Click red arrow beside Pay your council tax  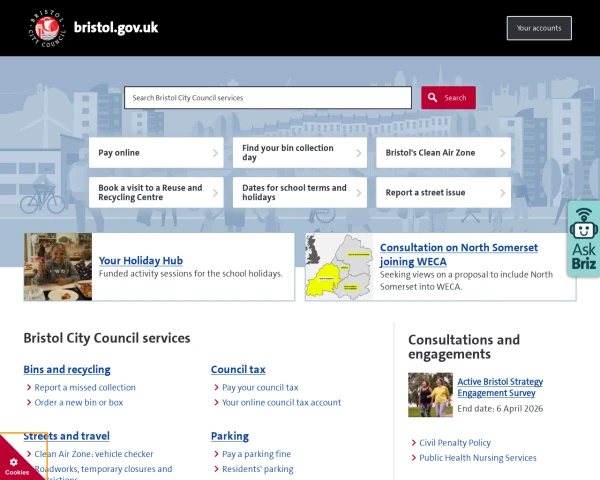click(x=217, y=387)
